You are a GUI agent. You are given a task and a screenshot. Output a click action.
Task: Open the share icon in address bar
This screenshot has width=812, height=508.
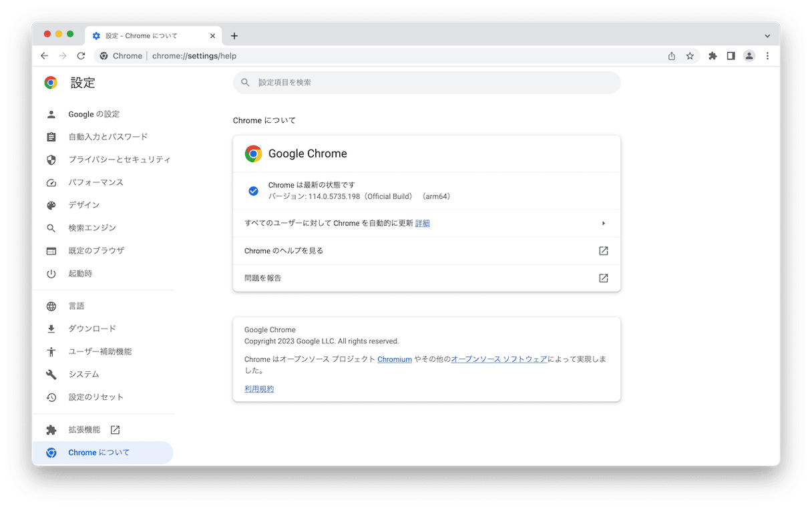pos(672,56)
